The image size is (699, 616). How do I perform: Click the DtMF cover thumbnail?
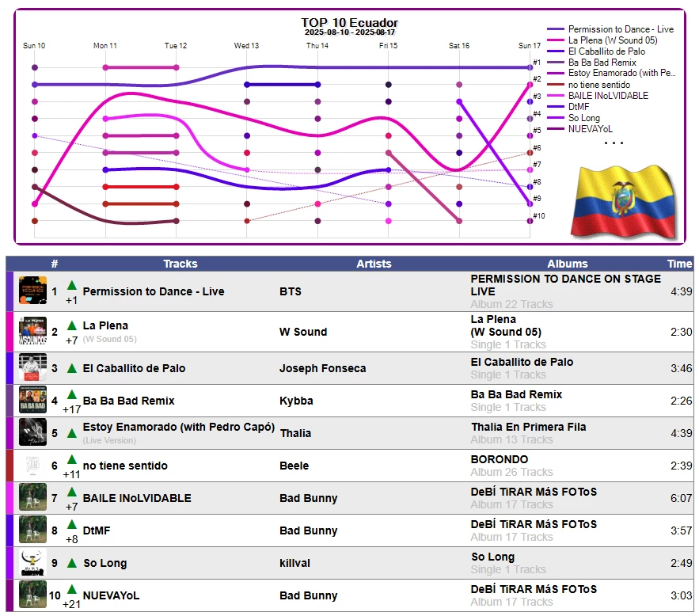(32, 530)
